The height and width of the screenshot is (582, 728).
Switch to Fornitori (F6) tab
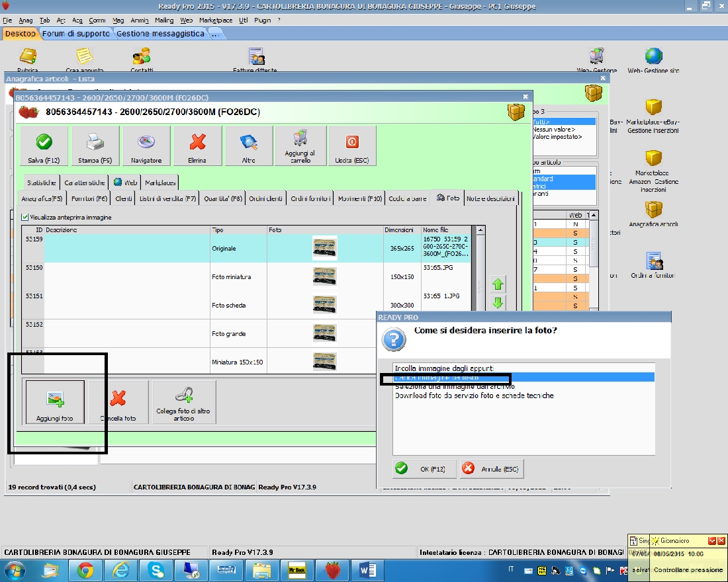(x=89, y=198)
